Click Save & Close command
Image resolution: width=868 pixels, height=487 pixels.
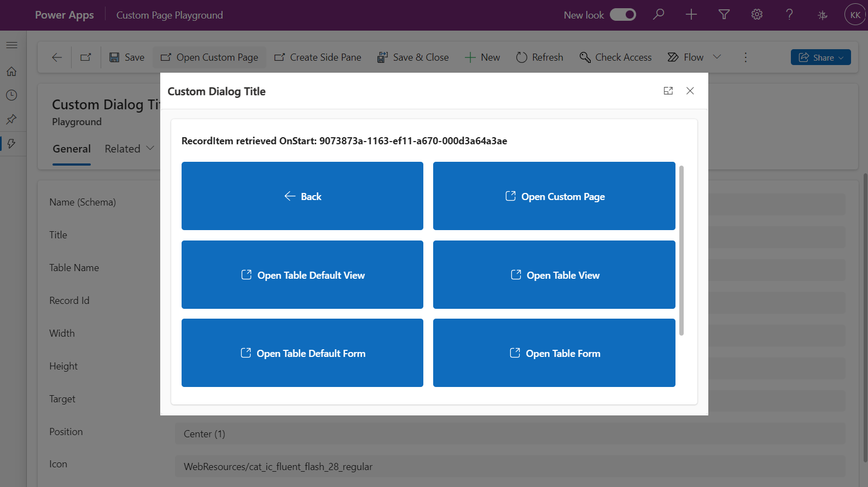coord(413,57)
